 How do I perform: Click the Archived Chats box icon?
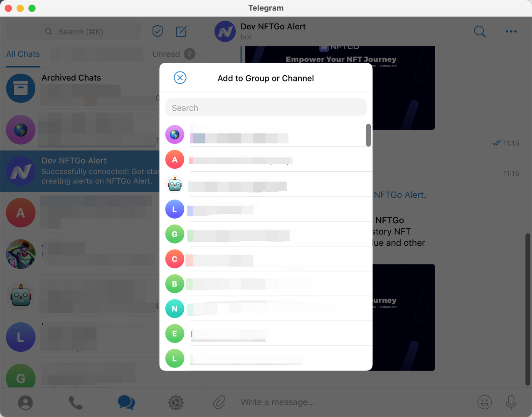21,88
